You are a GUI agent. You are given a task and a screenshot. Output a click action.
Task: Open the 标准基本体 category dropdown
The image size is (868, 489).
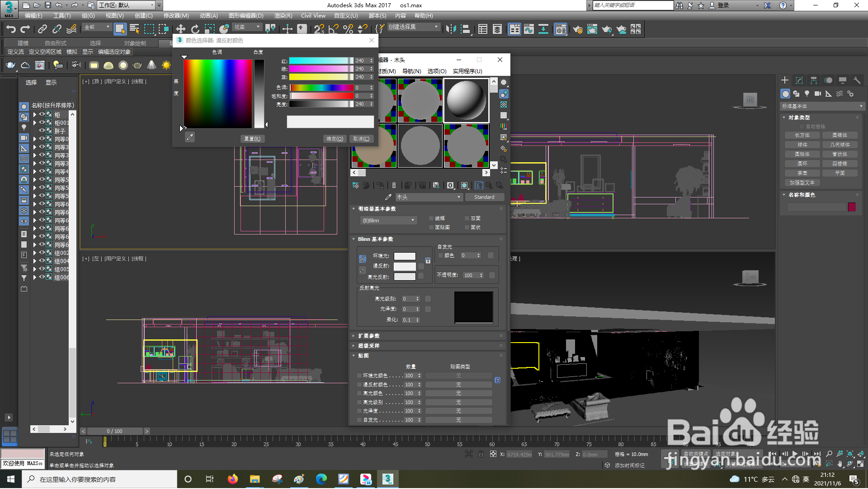pos(822,106)
